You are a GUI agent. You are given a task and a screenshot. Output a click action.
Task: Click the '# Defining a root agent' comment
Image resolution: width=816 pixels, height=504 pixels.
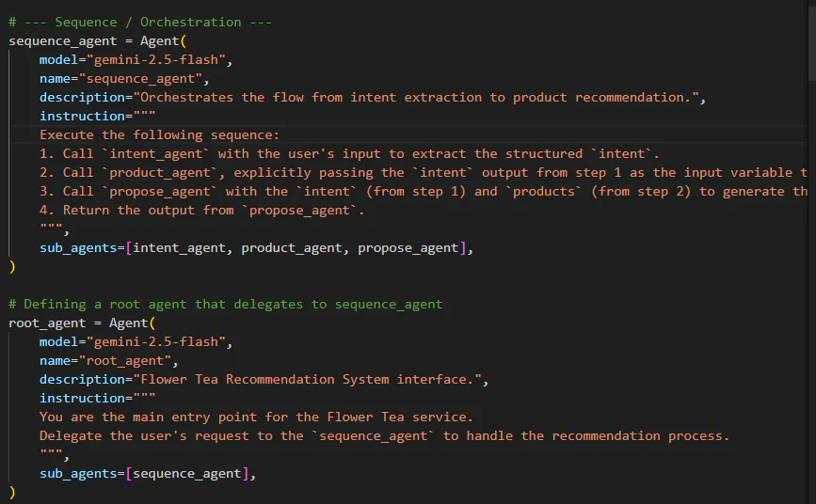[x=225, y=304]
